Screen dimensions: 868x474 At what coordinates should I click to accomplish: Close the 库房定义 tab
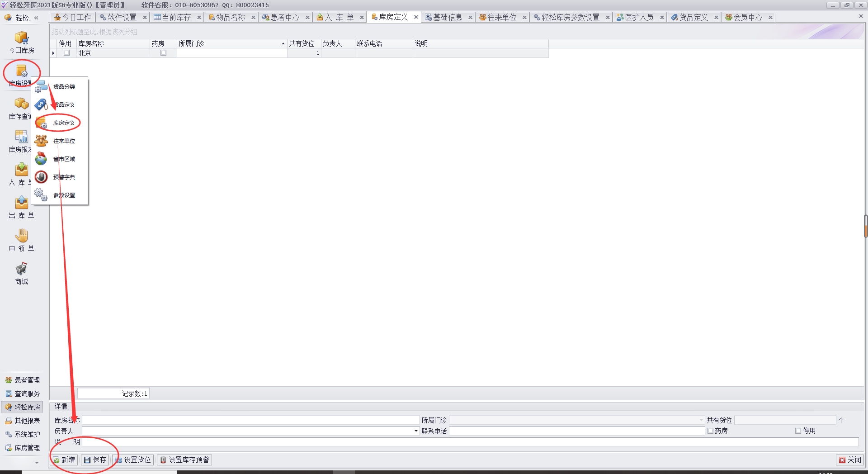click(416, 17)
